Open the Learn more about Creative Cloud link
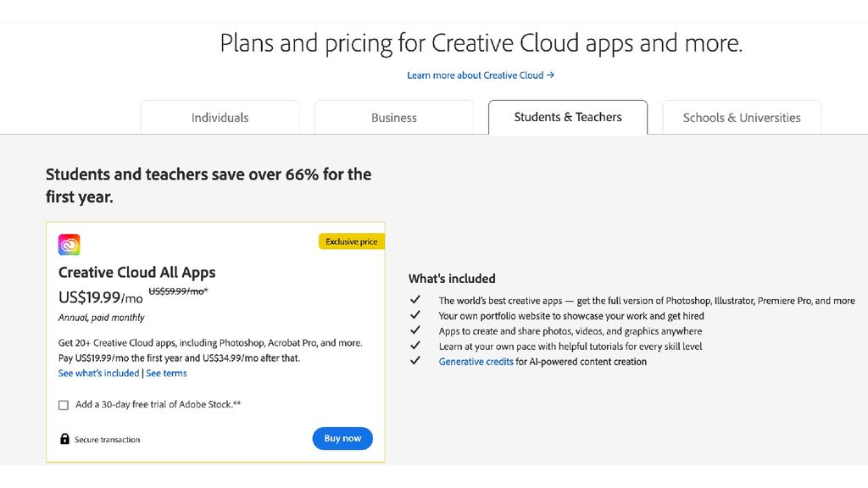This screenshot has height=488, width=868. (481, 75)
